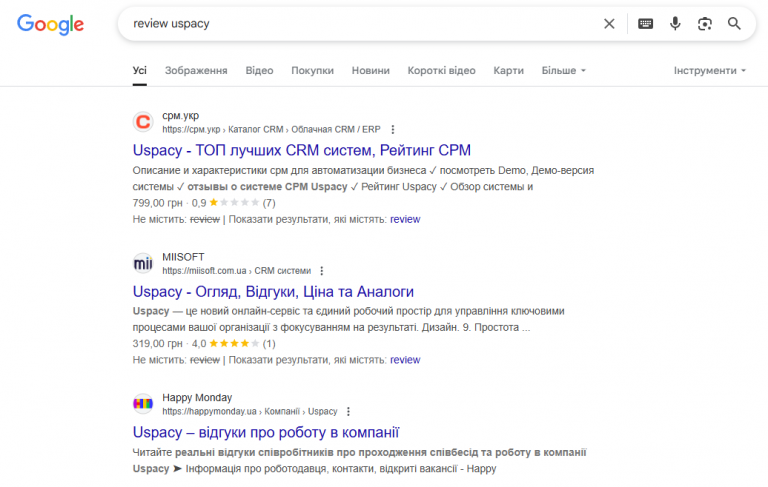The height and width of the screenshot is (487, 768).
Task: Start voice search with the microphone icon
Action: [675, 24]
